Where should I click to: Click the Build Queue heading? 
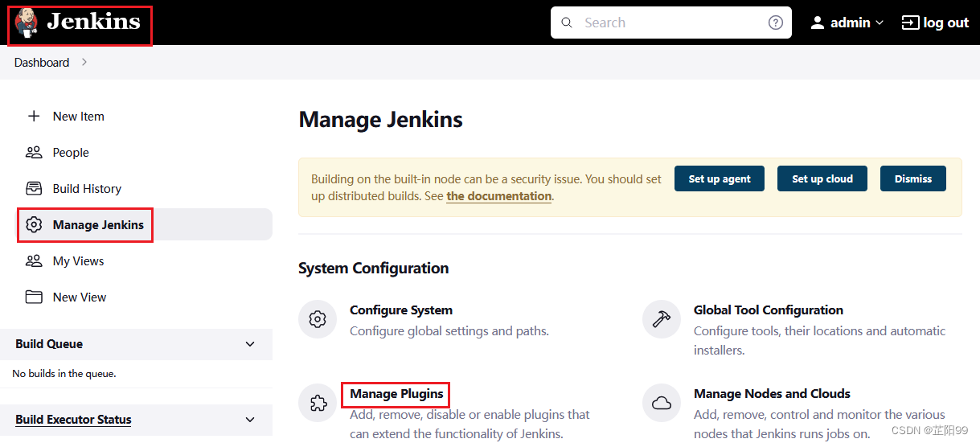(49, 343)
